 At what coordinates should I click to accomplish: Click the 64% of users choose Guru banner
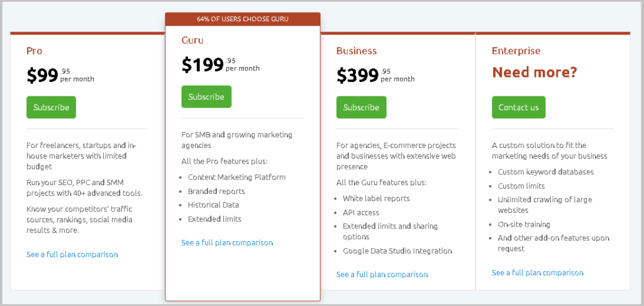coord(243,19)
